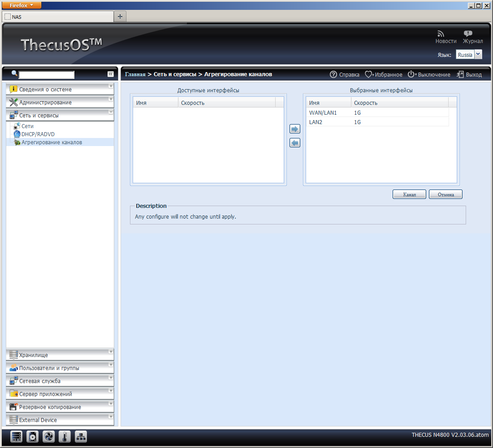
Task: Open DHCP/RADVD tree item
Action: click(x=38, y=134)
